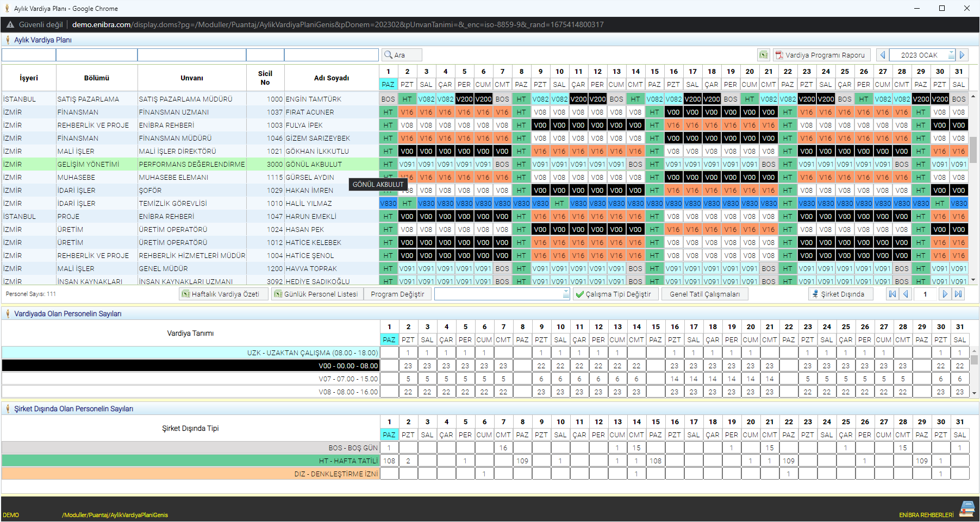Viewport: 980px width, 522px height.
Task: Jump to last page of personnel list
Action: click(x=958, y=294)
